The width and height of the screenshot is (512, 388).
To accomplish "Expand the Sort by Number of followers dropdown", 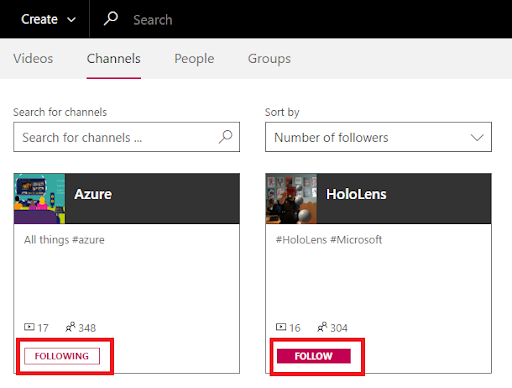I will click(x=378, y=137).
